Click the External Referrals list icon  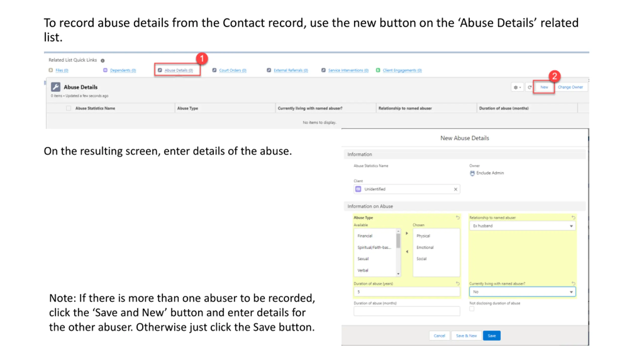tap(269, 70)
